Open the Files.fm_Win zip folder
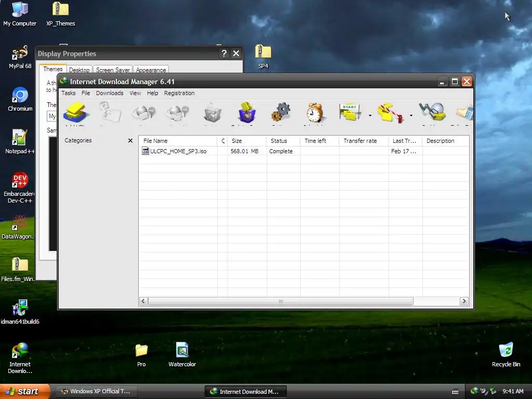The width and height of the screenshot is (532, 399). point(18,270)
